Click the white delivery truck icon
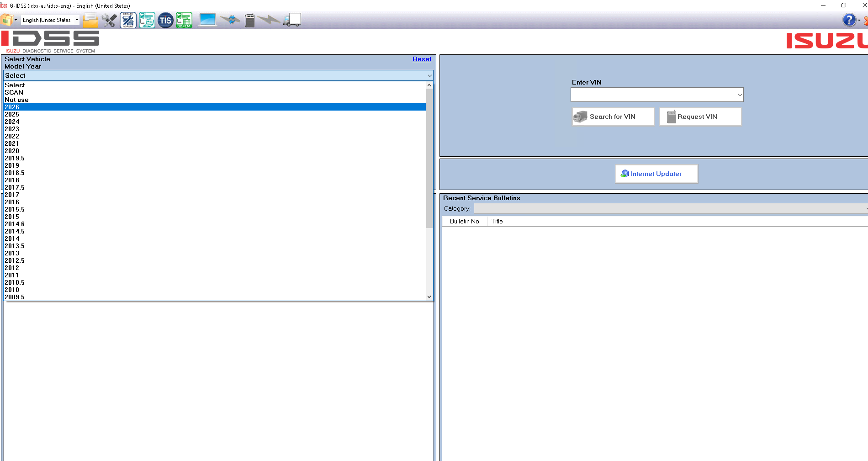 click(292, 20)
